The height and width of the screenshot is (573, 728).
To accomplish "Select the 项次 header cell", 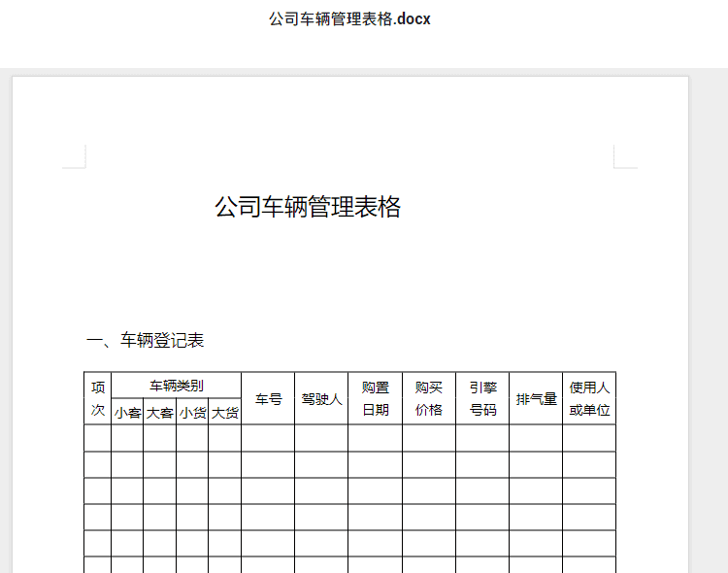I will (x=97, y=398).
